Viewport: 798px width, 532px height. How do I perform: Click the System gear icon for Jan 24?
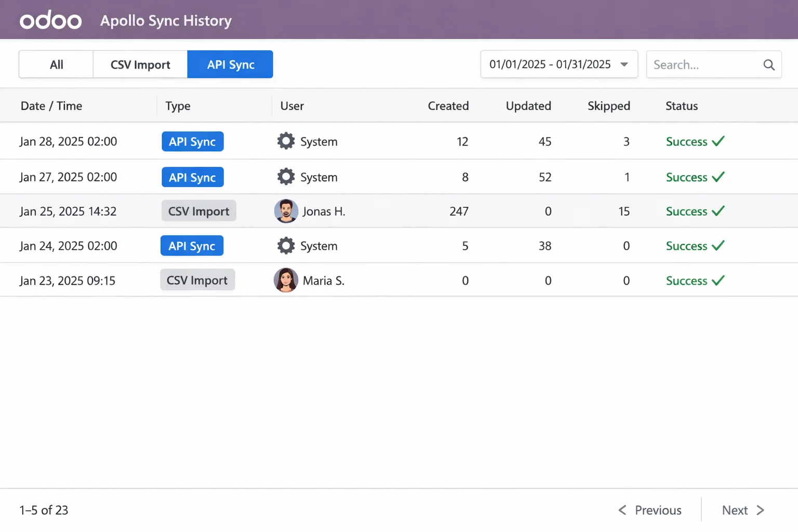pyautogui.click(x=286, y=245)
